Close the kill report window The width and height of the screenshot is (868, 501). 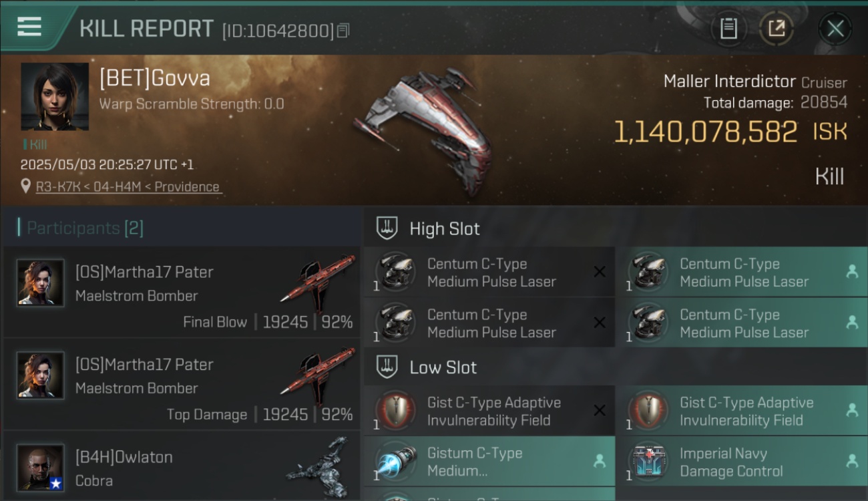point(835,29)
